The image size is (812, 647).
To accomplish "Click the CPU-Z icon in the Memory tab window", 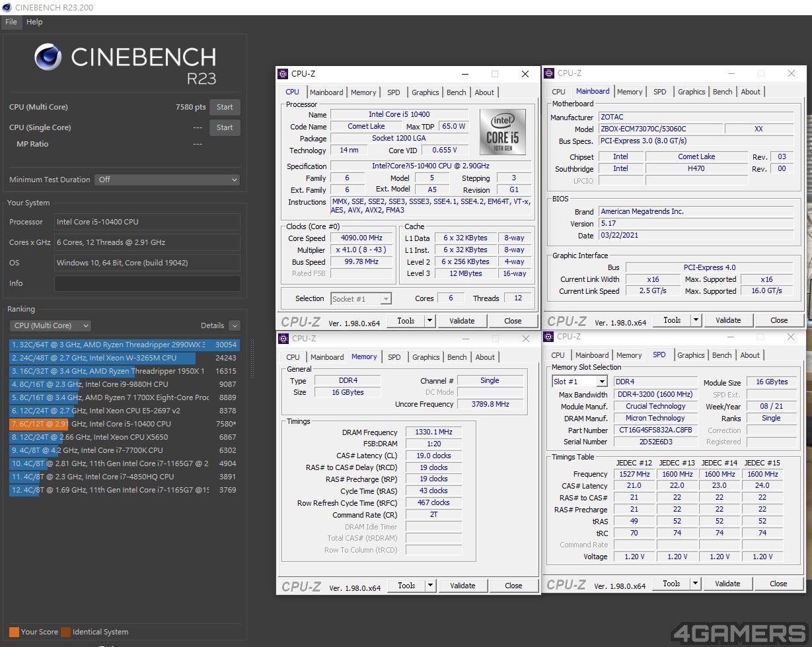I will [x=283, y=339].
